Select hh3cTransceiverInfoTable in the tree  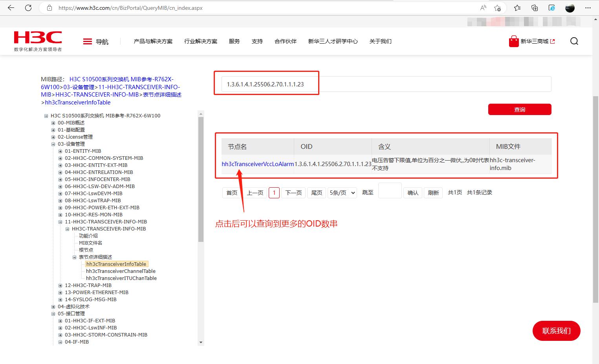[x=116, y=264]
